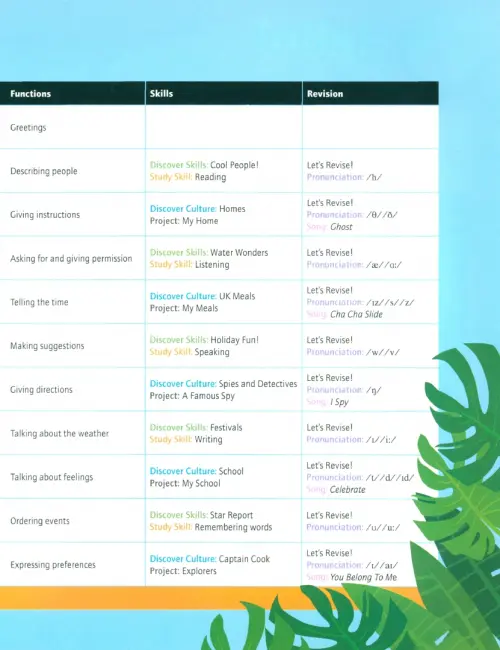The width and height of the screenshot is (500, 650).
Task: Select Discover Skills: Cool People! text
Action: (x=204, y=165)
